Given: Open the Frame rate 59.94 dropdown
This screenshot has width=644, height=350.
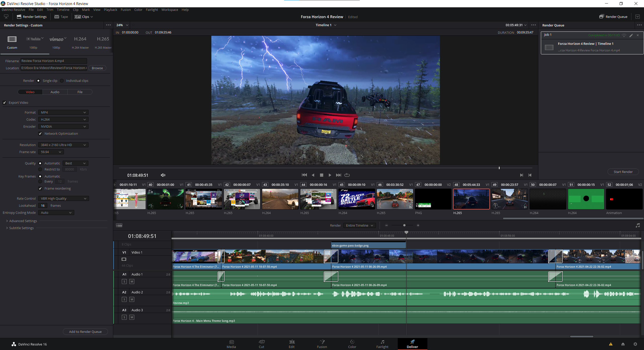Looking at the screenshot, I should 51,152.
